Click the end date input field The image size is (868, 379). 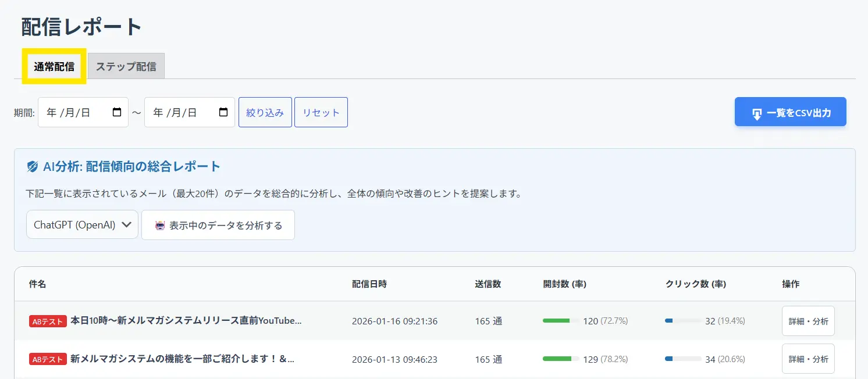pos(182,112)
